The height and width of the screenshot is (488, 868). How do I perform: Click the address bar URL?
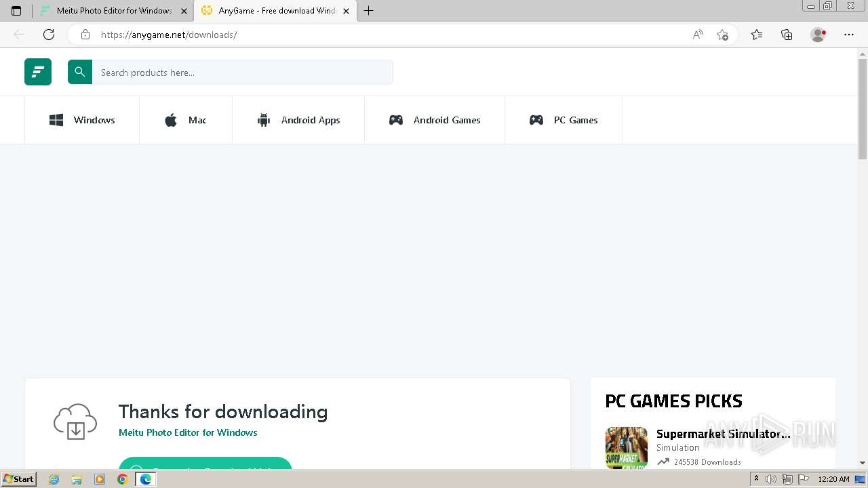(x=169, y=35)
